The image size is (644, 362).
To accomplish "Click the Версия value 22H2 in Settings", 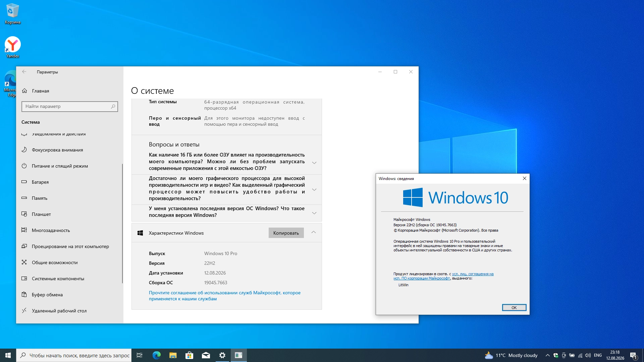I will [x=210, y=263].
